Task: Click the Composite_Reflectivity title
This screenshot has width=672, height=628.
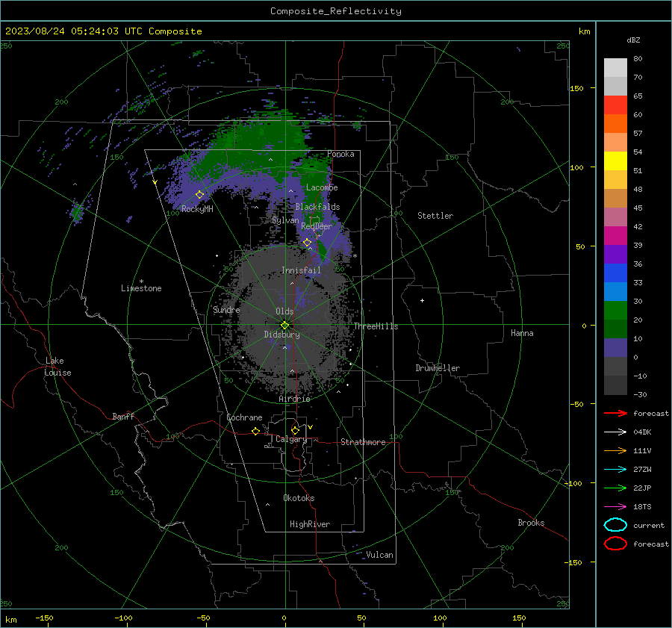Action: point(336,11)
